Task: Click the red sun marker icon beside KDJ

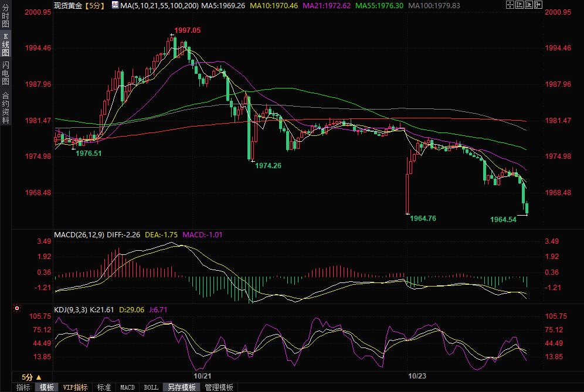Action: 17,308
